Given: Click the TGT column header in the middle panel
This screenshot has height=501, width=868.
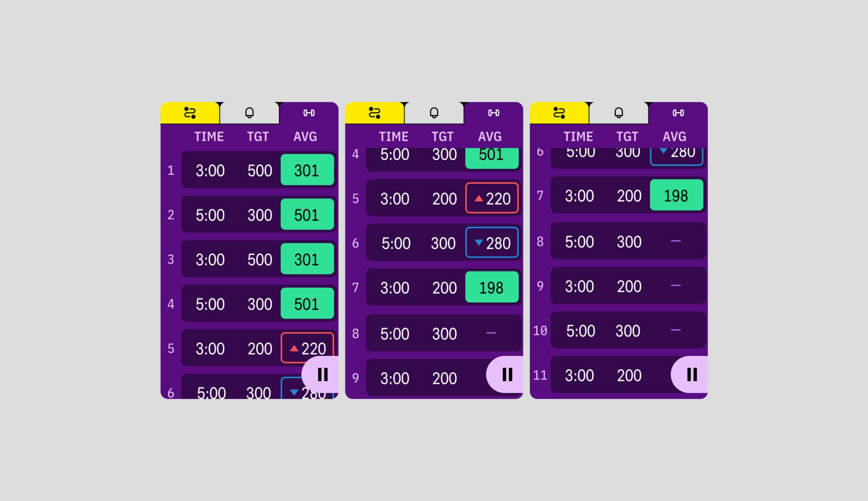Looking at the screenshot, I should (x=442, y=137).
